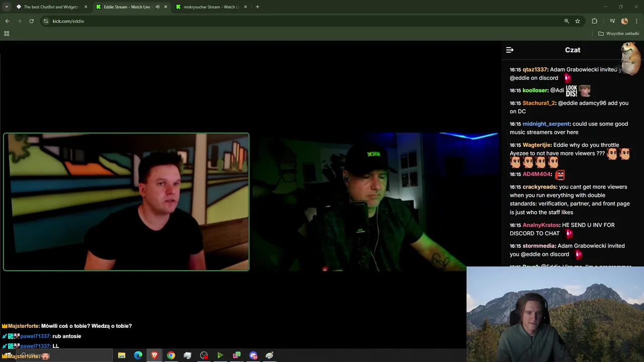Viewport: 644px width, 362px height.
Task: Go back to the previous page
Action: [7, 21]
